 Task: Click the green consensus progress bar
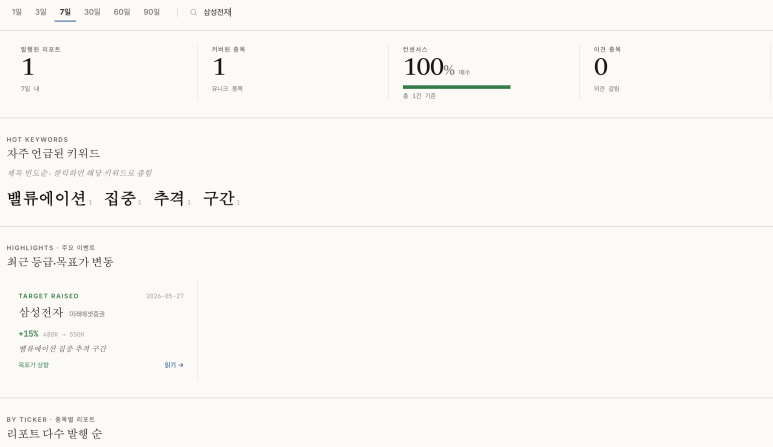(457, 87)
